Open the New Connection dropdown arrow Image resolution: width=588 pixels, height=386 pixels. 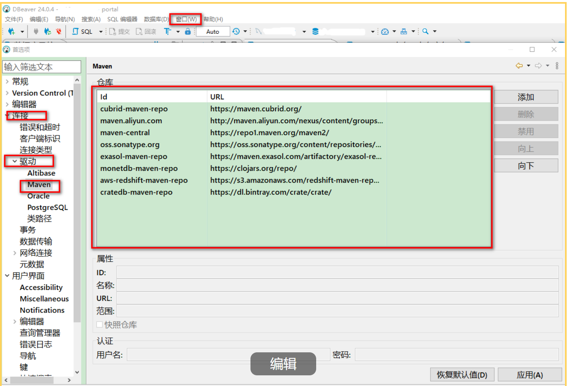(x=22, y=32)
